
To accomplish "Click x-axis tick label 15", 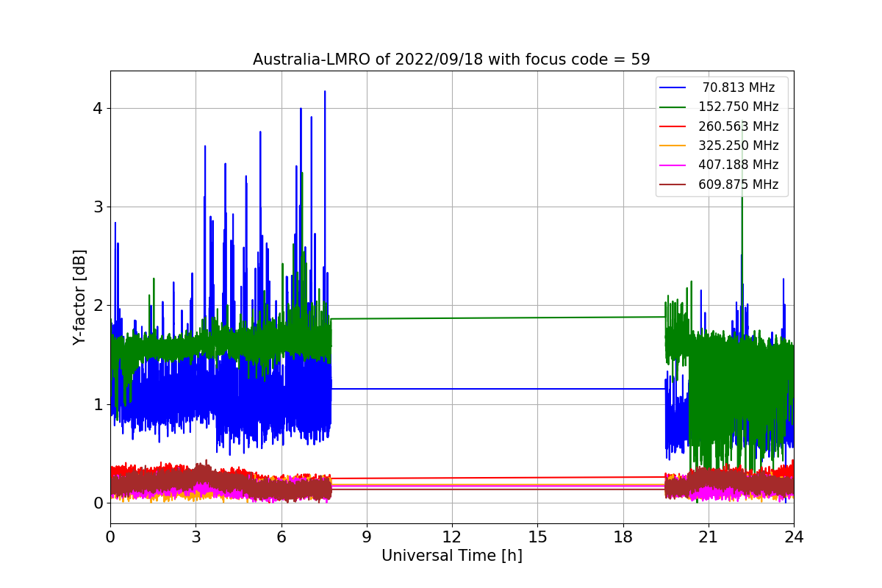I will coord(537,537).
